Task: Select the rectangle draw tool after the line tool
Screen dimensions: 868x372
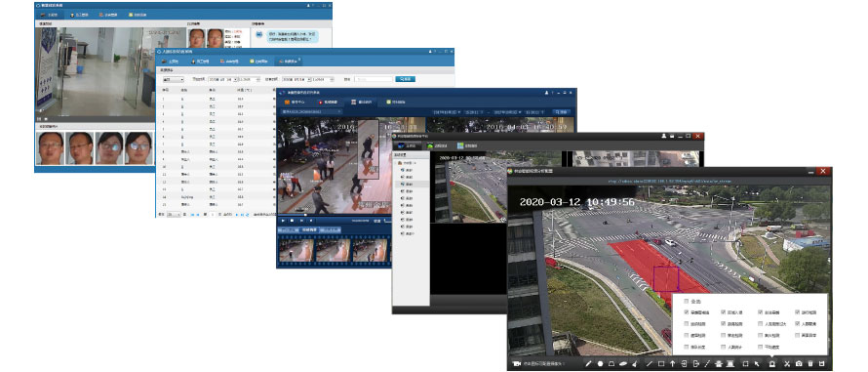Action: coord(661,363)
